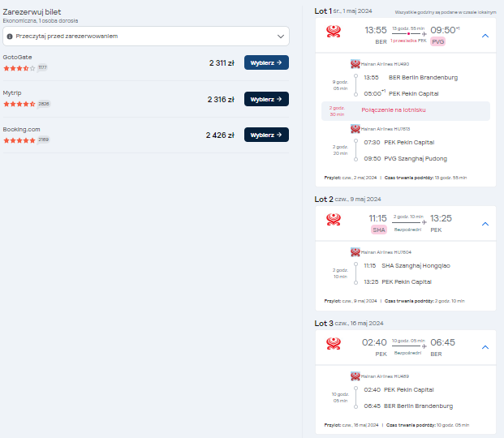The width and height of the screenshot is (504, 438).
Task: Open the GotoGate 1177 reviews count
Action: [x=42, y=67]
